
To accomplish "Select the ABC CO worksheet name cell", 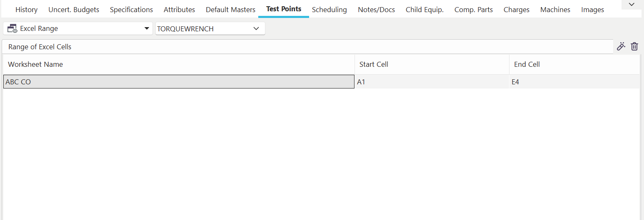I will pos(179,82).
